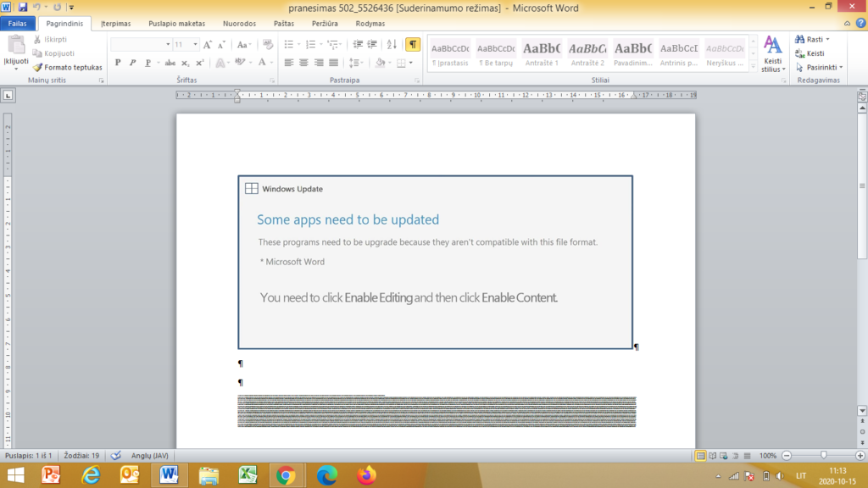The image size is (868, 488).
Task: Switch to the Puslapio maketas tab
Action: click(176, 23)
